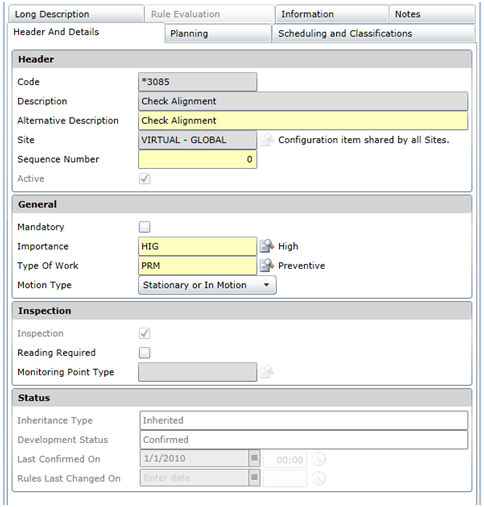Open the Last Confirmed On clock icon
484x507 pixels.
point(319,459)
